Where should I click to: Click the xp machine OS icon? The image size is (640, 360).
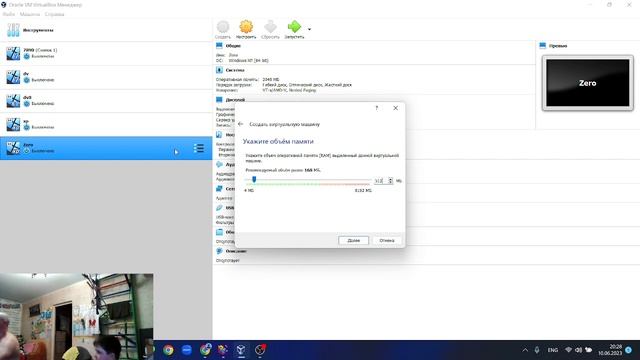tap(13, 124)
